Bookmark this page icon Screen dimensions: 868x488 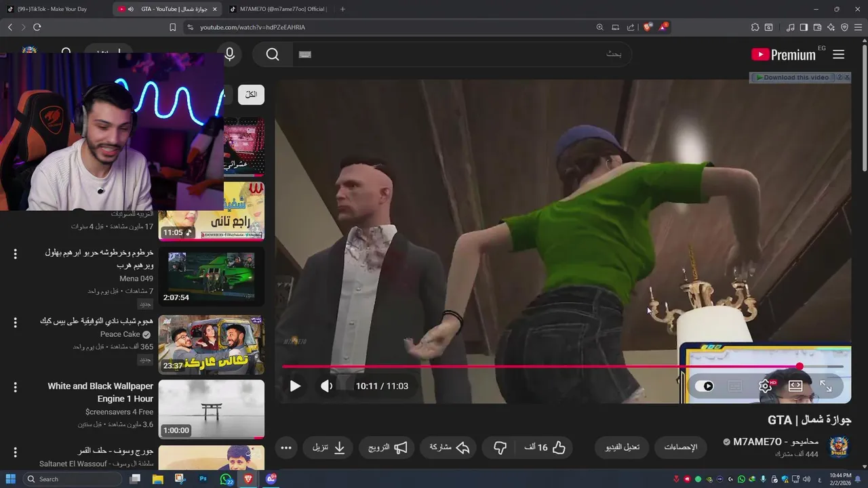point(172,27)
